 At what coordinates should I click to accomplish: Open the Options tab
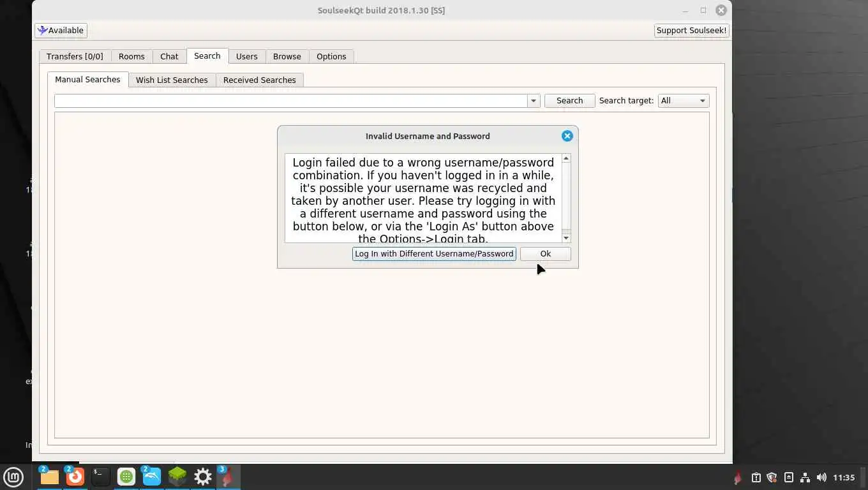click(331, 56)
